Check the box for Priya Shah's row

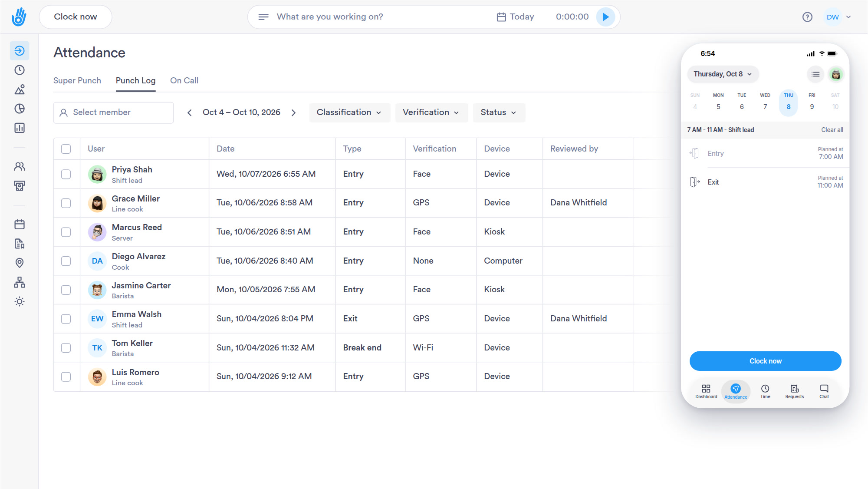point(66,174)
